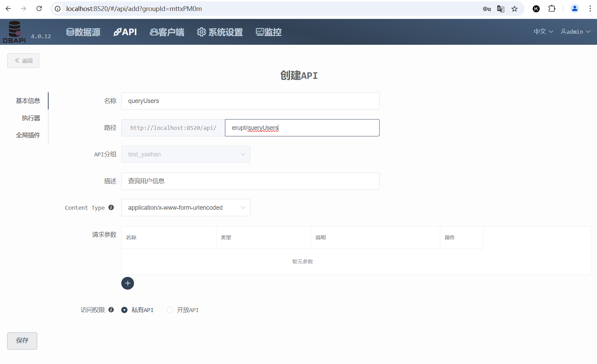
Task: Open the 客户端 client section
Action: pyautogui.click(x=167, y=32)
